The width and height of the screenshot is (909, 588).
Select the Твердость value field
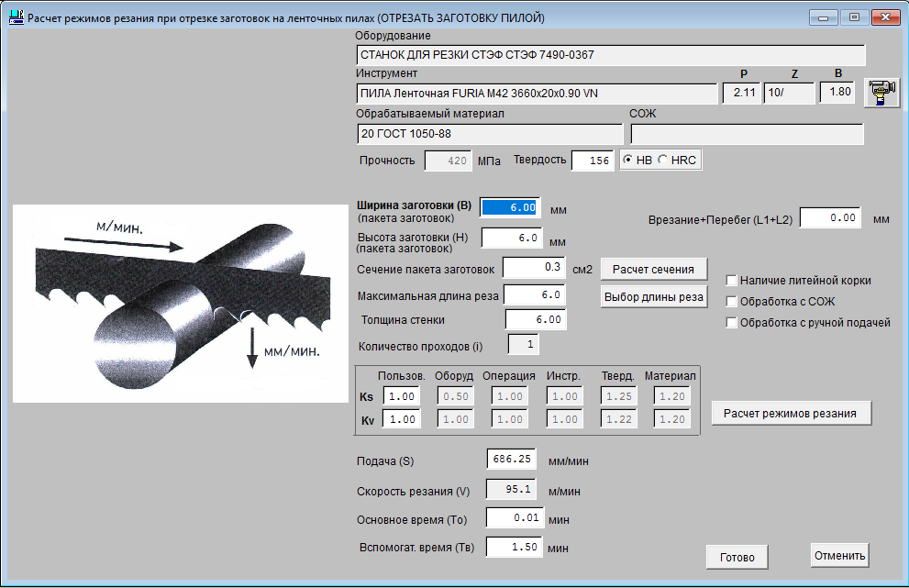(x=592, y=161)
